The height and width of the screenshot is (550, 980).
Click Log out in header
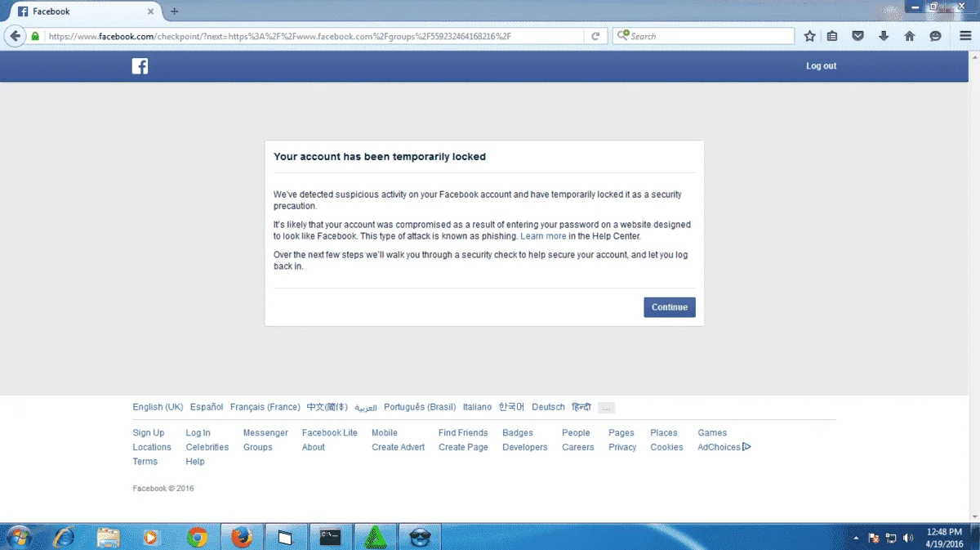point(821,66)
